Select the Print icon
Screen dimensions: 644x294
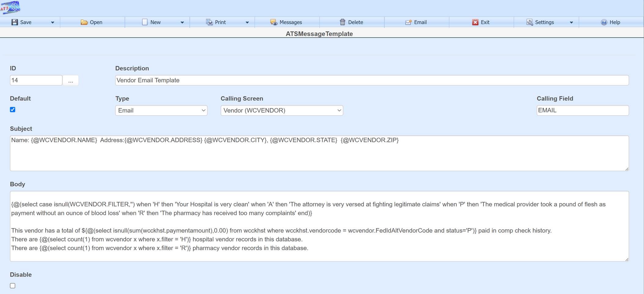coord(209,22)
